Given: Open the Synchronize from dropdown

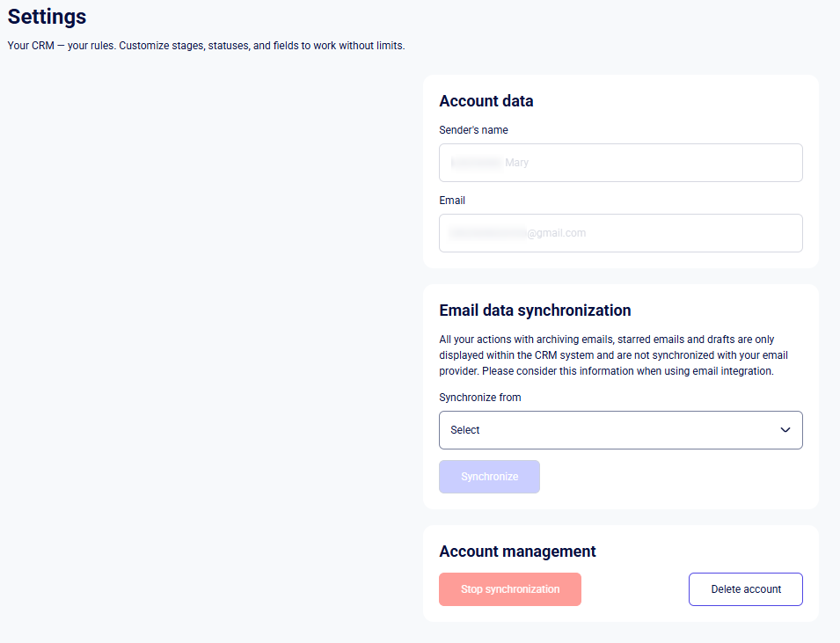Looking at the screenshot, I should point(620,430).
